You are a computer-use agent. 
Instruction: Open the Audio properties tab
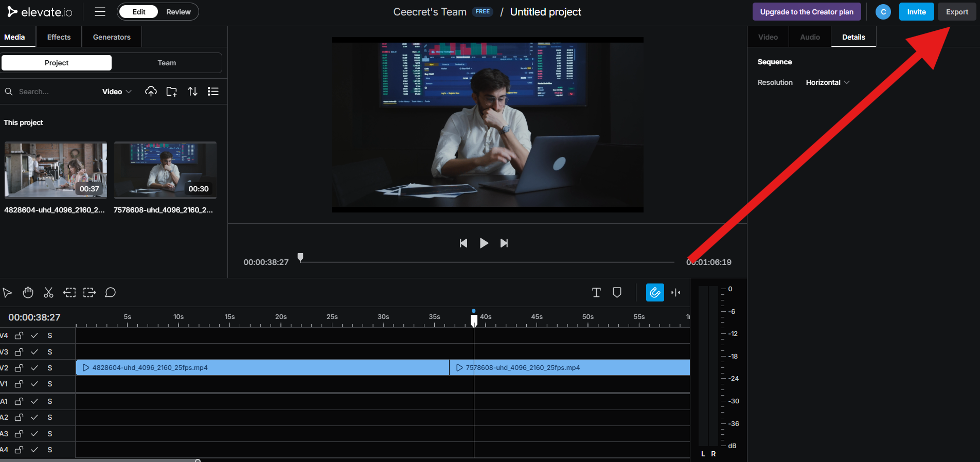(x=810, y=37)
